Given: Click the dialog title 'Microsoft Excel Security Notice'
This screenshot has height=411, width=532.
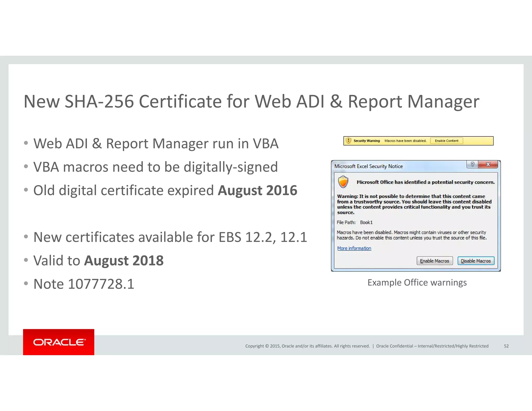Looking at the screenshot, I should point(368,166).
